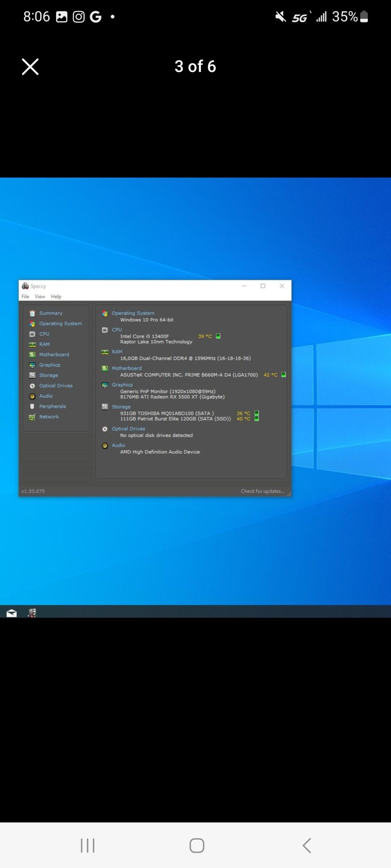The image size is (391, 868).
Task: Open the Graphics heading in summary pane
Action: 122,385
